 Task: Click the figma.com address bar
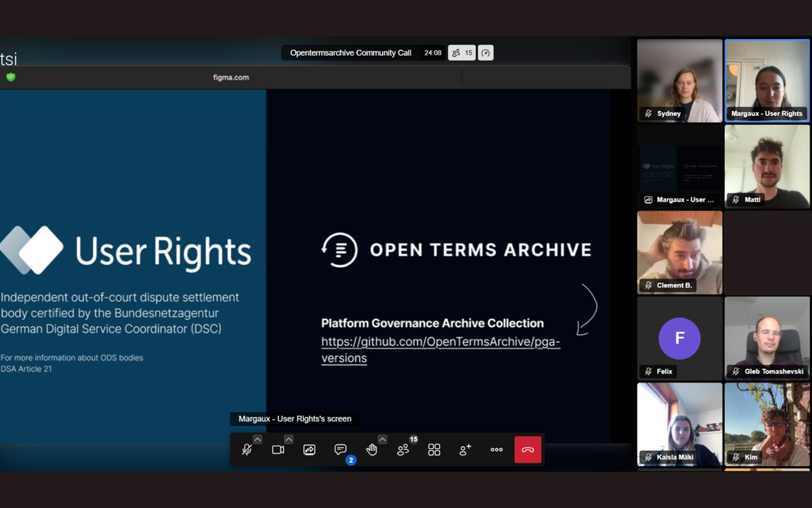pos(231,77)
